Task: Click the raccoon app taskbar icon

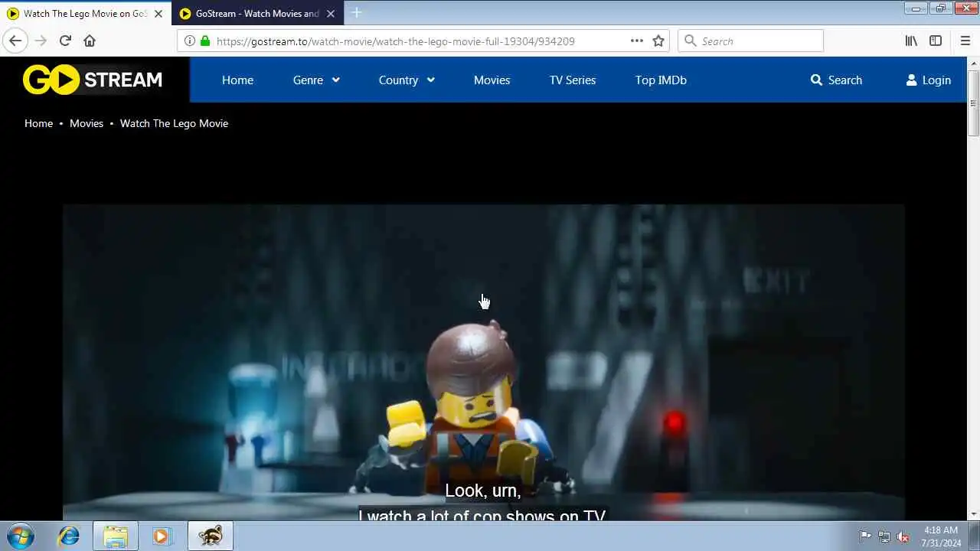Action: pos(210,536)
